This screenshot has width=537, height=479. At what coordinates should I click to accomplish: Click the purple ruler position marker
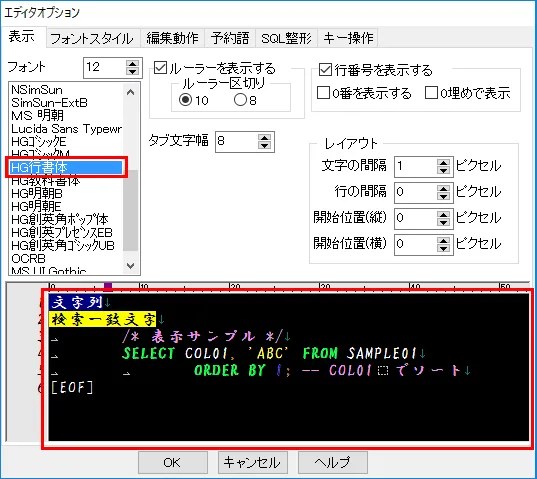[x=108, y=286]
